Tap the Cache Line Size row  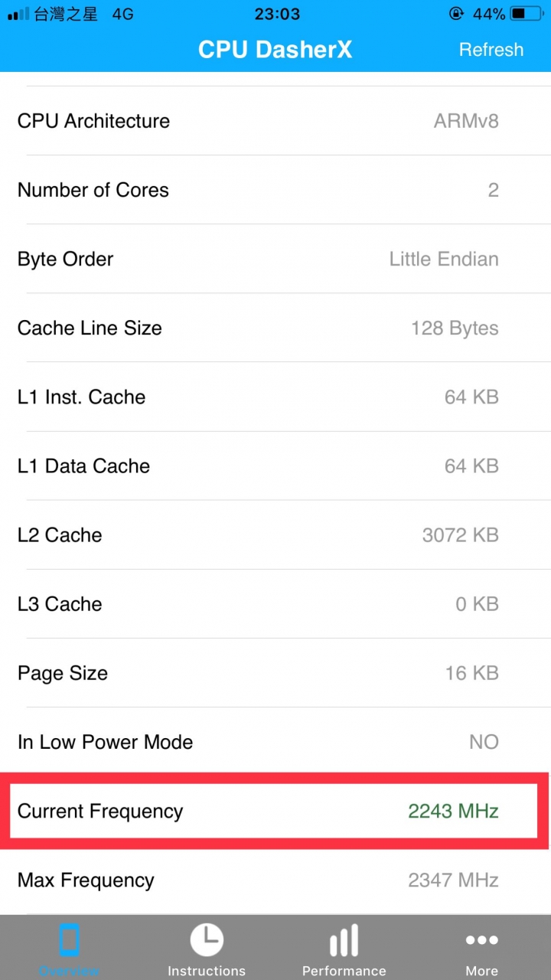(275, 328)
